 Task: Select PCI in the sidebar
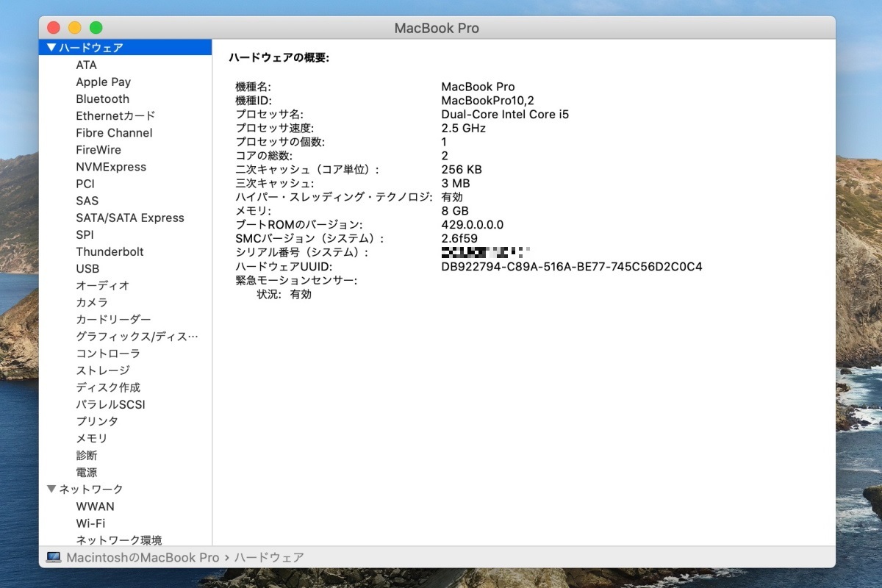tap(85, 184)
